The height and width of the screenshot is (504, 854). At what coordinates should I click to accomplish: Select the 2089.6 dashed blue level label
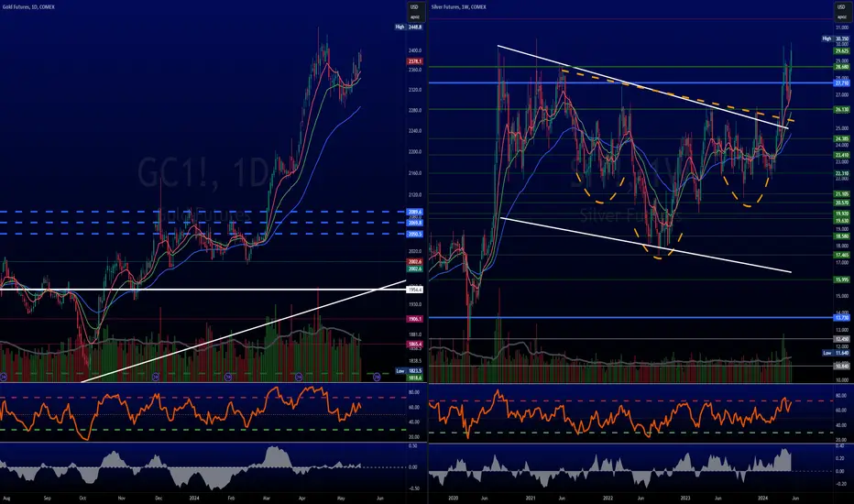click(x=414, y=212)
